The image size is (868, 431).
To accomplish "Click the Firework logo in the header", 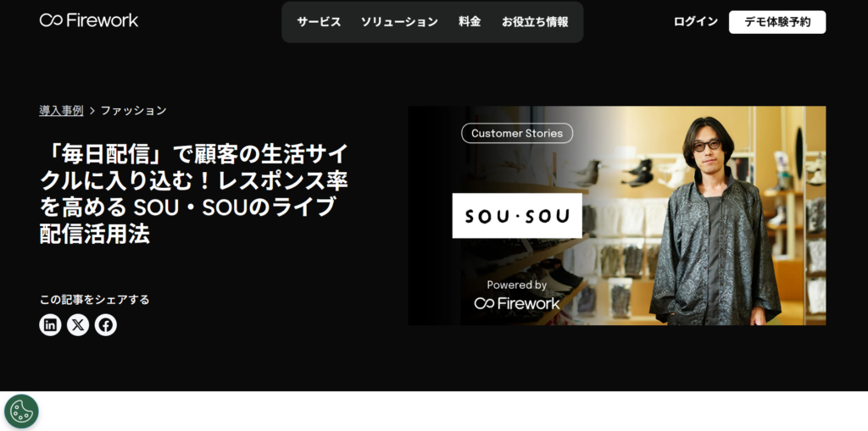I will click(88, 20).
